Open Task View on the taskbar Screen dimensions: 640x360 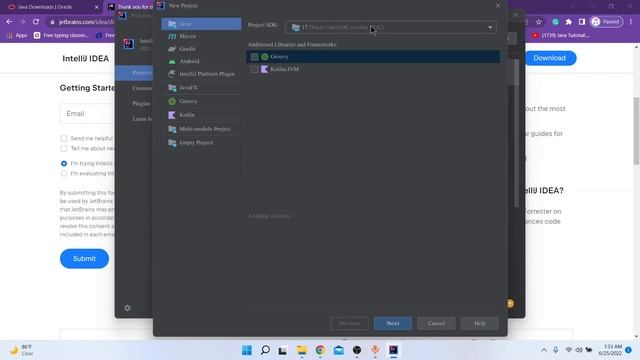tap(283, 350)
